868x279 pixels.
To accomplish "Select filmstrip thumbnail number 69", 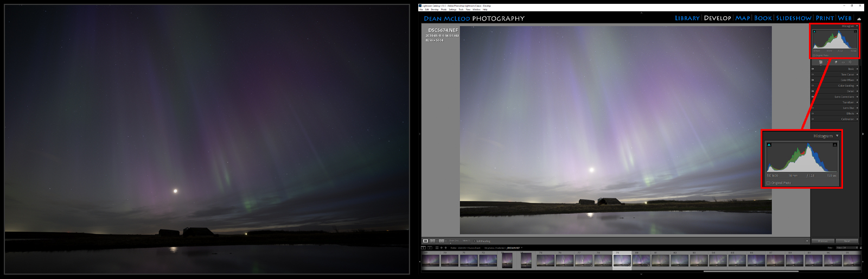I will coord(431,261).
